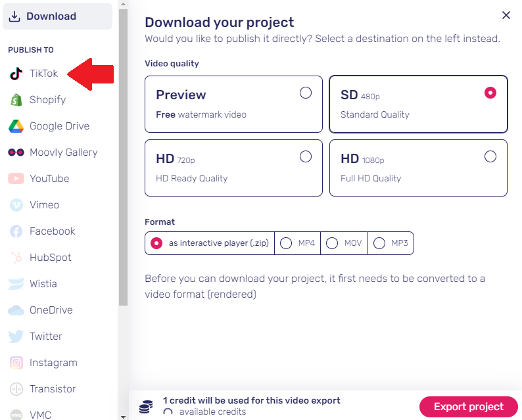Pick the YouTube publish icon
Viewport: 522px width, 420px height.
coord(16,179)
